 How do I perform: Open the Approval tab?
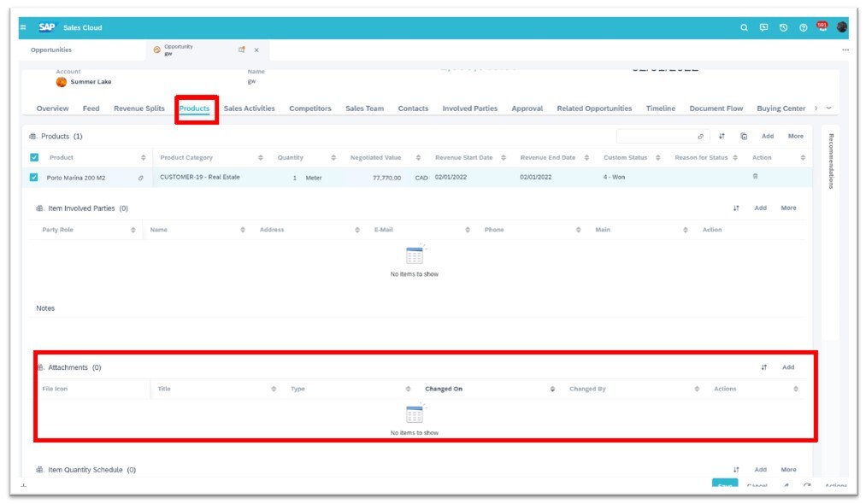point(527,108)
